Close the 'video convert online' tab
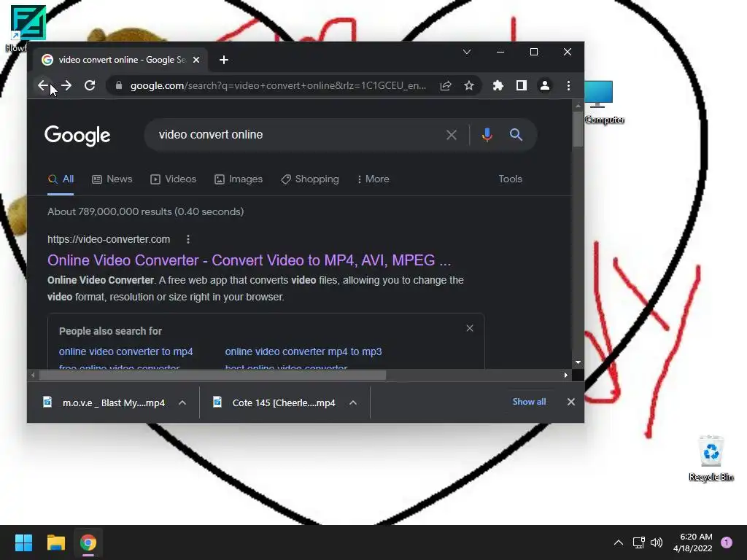Viewport: 747px width, 560px height. tap(196, 60)
